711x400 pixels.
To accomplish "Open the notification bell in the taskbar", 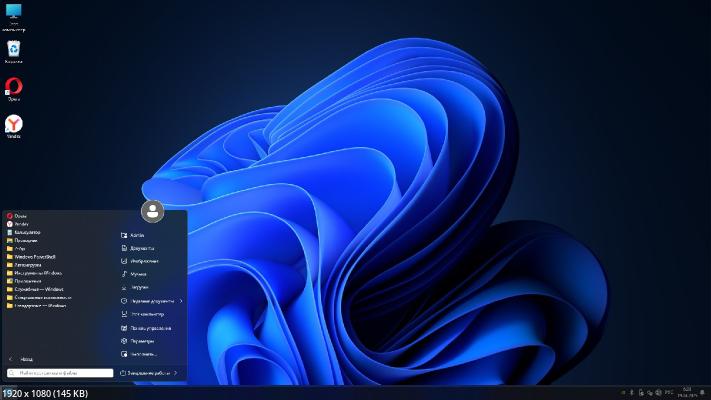I will 702,392.
